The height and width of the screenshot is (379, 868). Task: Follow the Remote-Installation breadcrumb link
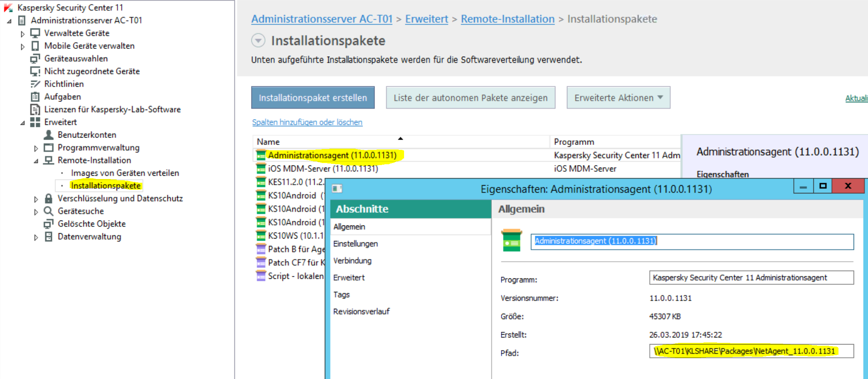point(508,19)
